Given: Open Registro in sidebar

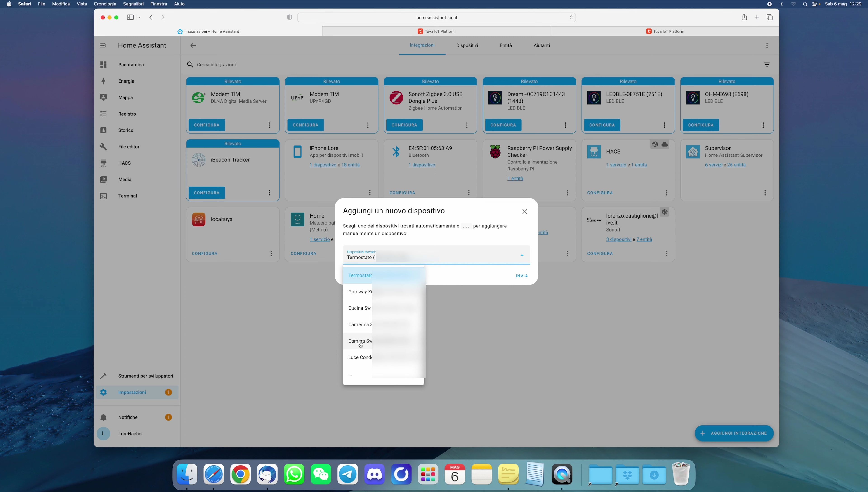Looking at the screenshot, I should click(137, 114).
